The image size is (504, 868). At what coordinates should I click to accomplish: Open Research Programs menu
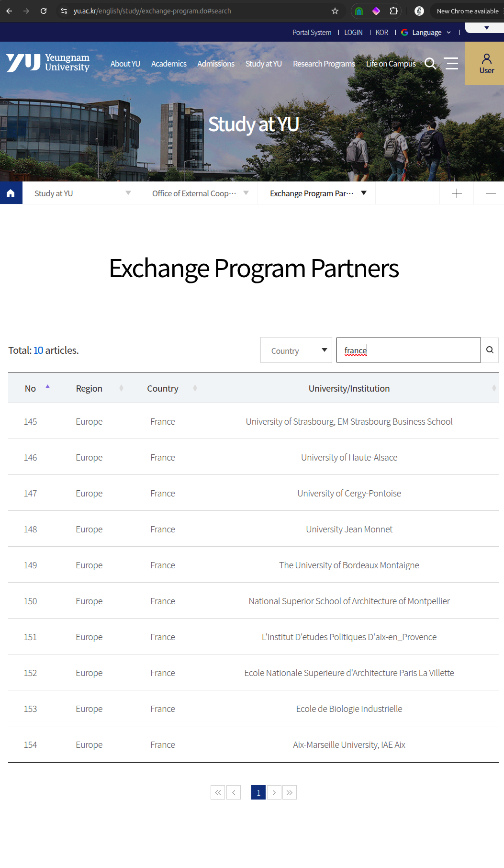pyautogui.click(x=324, y=64)
